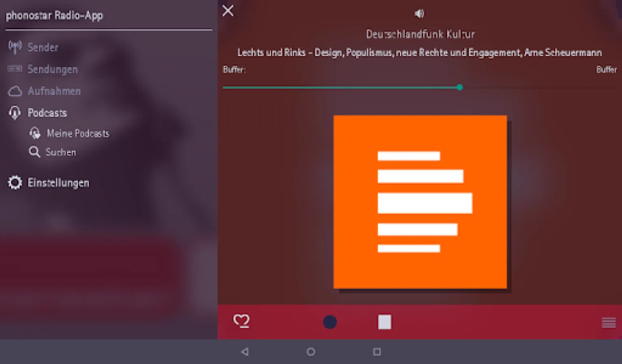The image size is (622, 364).
Task: Tap the Android home button
Action: [x=311, y=352]
